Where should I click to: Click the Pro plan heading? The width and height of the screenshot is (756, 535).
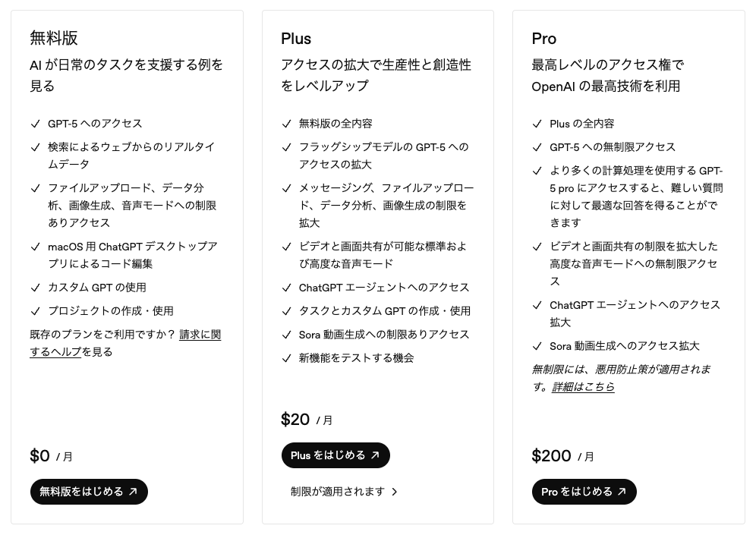[x=544, y=39]
